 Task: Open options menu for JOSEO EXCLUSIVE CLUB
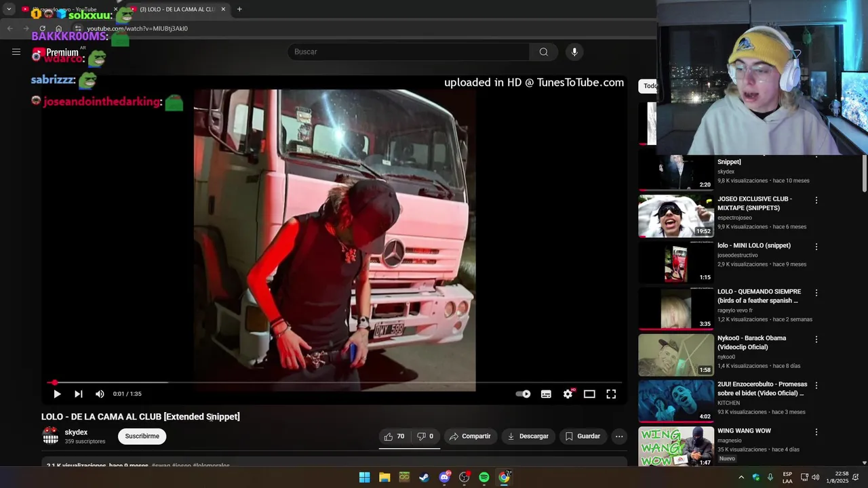[816, 201]
